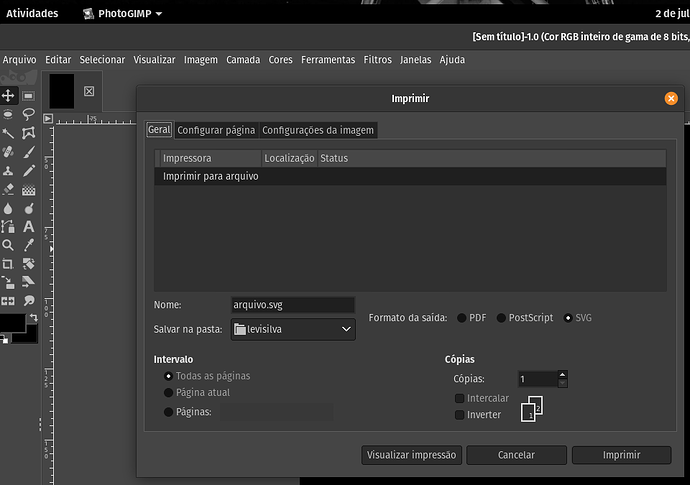The height and width of the screenshot is (485, 690).
Task: Reset colors to default black and white
Action: point(4,339)
